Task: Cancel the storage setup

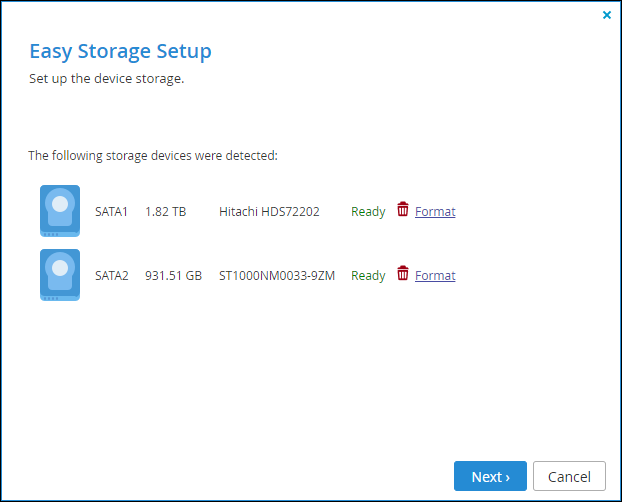Action: pos(569,476)
